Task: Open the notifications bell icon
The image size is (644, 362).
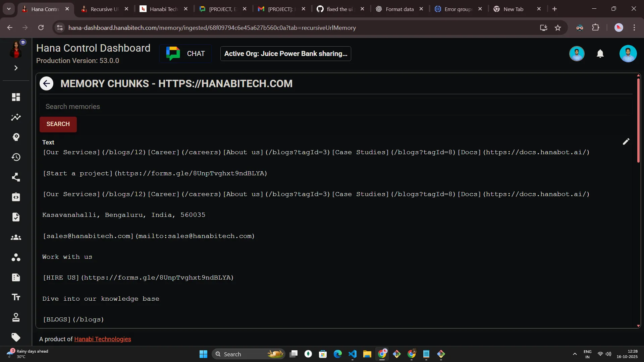Action: pyautogui.click(x=600, y=54)
